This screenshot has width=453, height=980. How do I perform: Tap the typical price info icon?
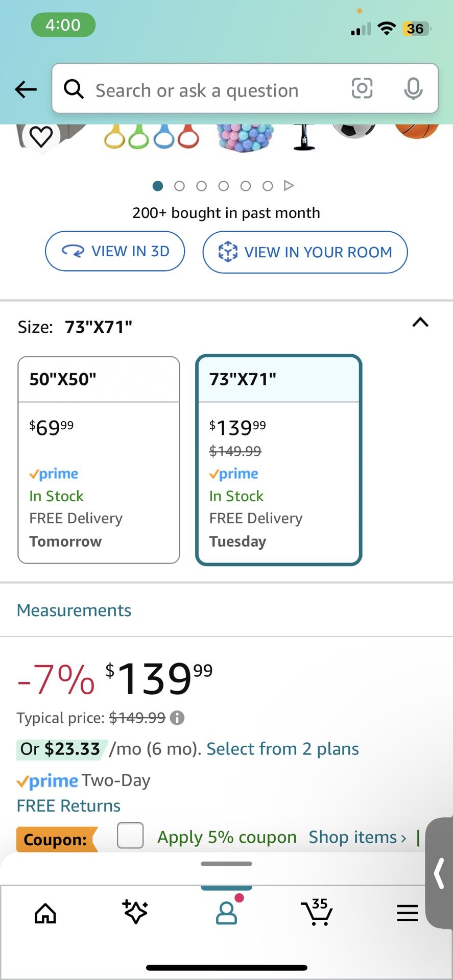click(x=177, y=718)
